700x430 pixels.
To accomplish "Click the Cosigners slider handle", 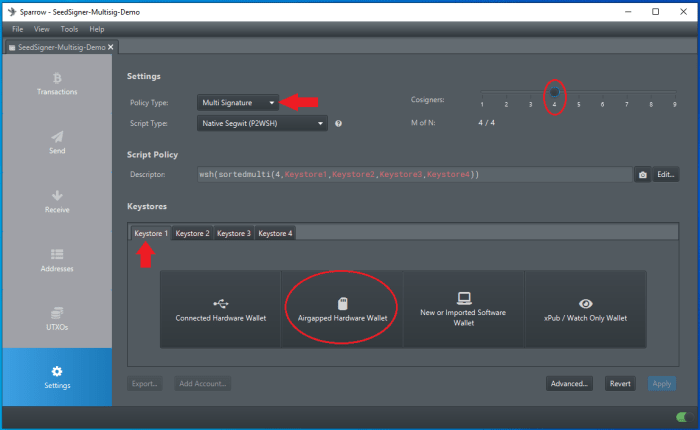I will coord(554,91).
